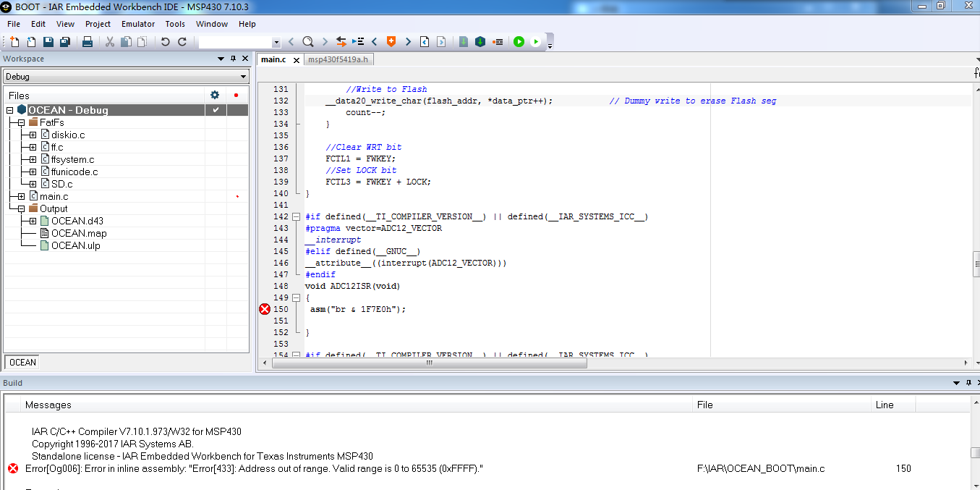Click the Go To line icon
The width and height of the screenshot is (980, 490).
358,42
